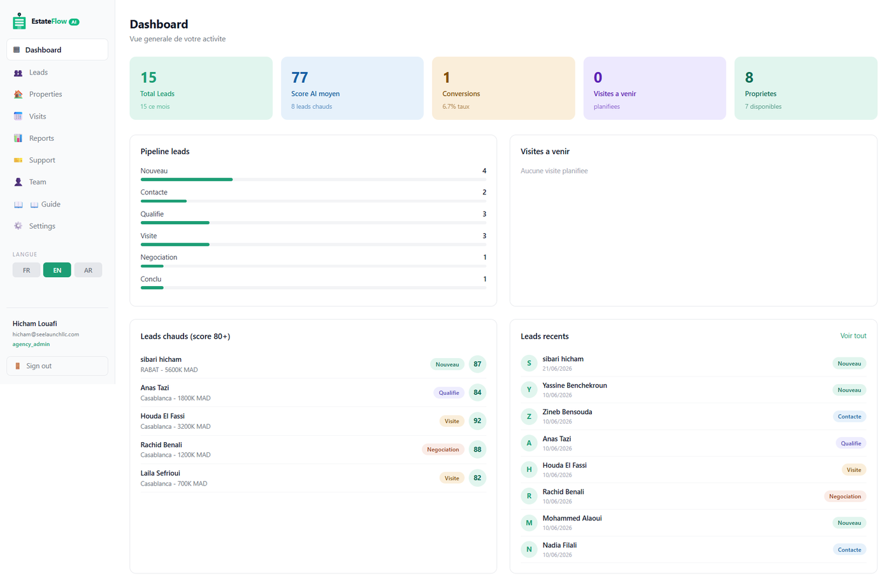
Task: Open the Reports page
Action: (x=57, y=138)
